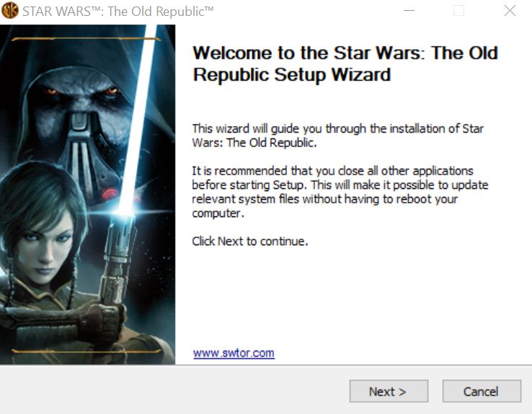
Task: Close the setup wizard with the X
Action: point(510,11)
